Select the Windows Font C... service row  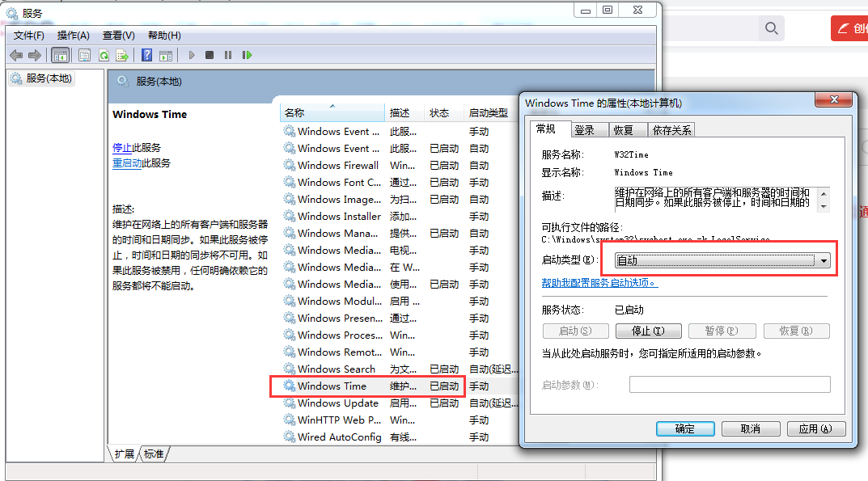click(401, 182)
